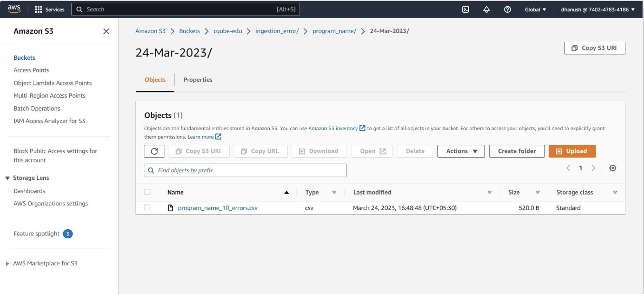Go to next page of objects
Screen dimensions: 644x299
click(593, 168)
